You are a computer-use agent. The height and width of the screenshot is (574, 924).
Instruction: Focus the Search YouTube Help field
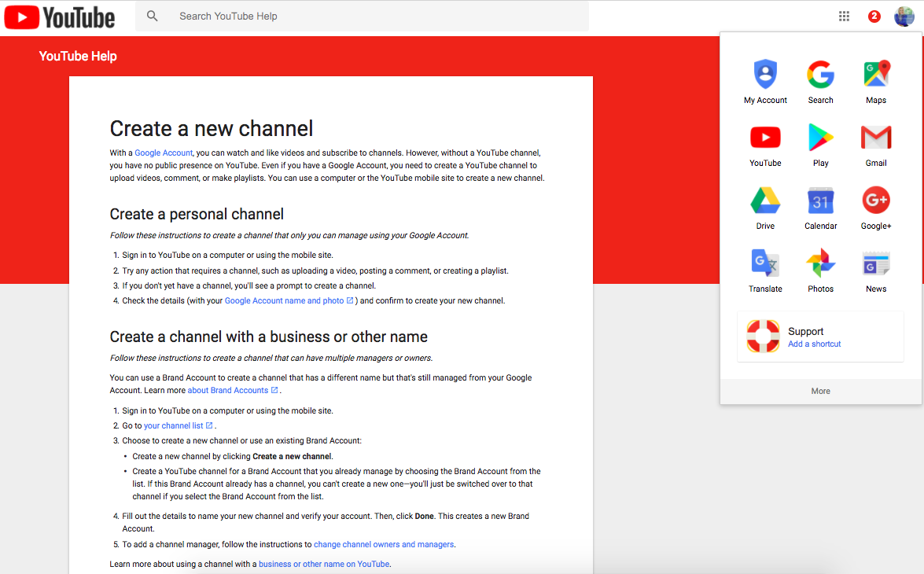coord(362,17)
